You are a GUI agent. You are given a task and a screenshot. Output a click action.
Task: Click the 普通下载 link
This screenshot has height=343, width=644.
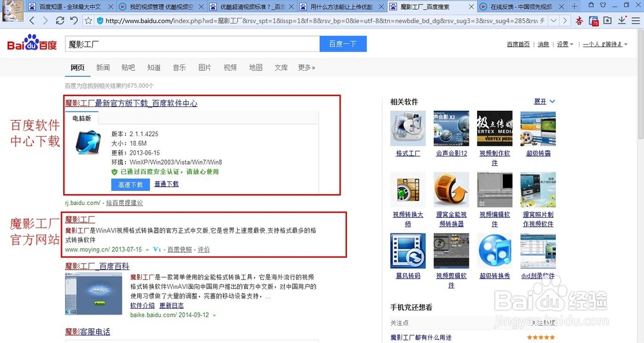(166, 184)
